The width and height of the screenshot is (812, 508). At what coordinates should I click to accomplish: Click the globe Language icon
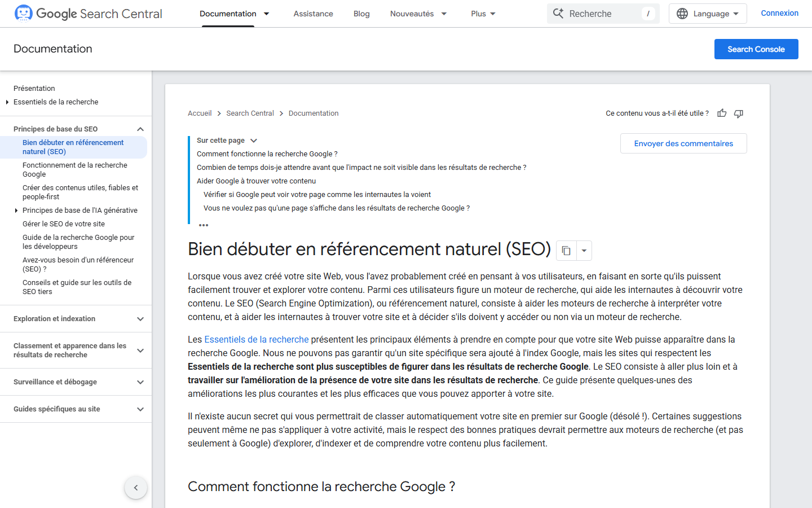click(x=682, y=14)
